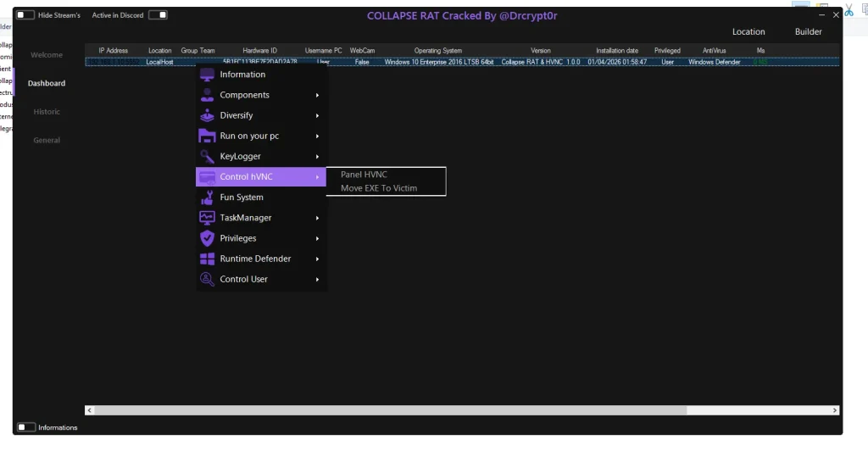Click the Run on your pc folder icon
Image resolution: width=868 pixels, height=451 pixels.
pyautogui.click(x=207, y=136)
